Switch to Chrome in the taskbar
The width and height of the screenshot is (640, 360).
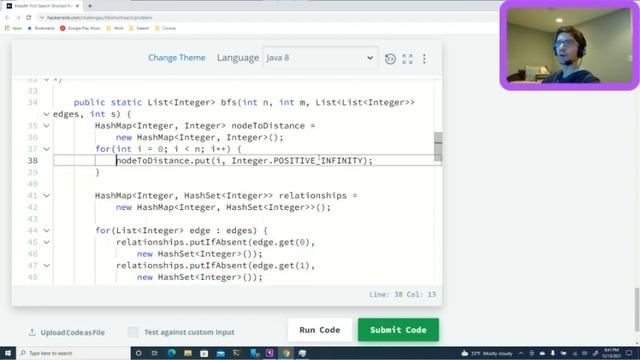click(286, 353)
